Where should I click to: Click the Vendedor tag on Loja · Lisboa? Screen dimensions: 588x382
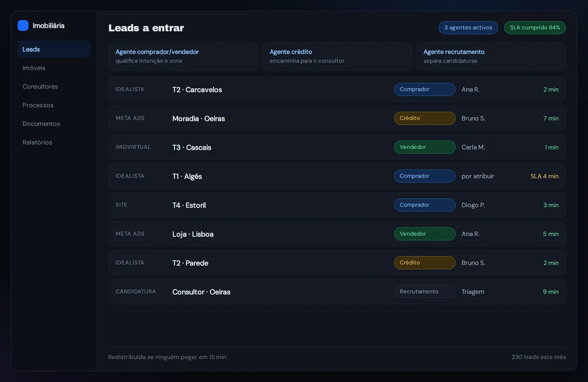click(425, 234)
